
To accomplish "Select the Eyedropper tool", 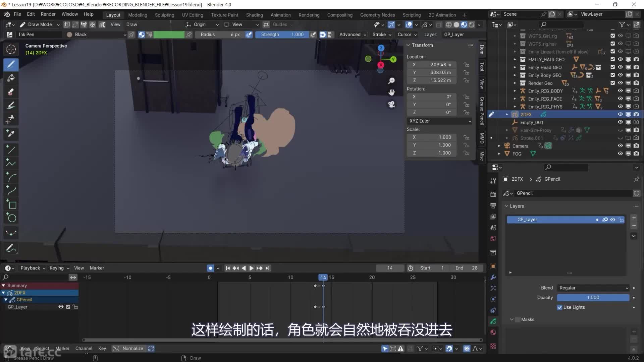I will 11,134.
